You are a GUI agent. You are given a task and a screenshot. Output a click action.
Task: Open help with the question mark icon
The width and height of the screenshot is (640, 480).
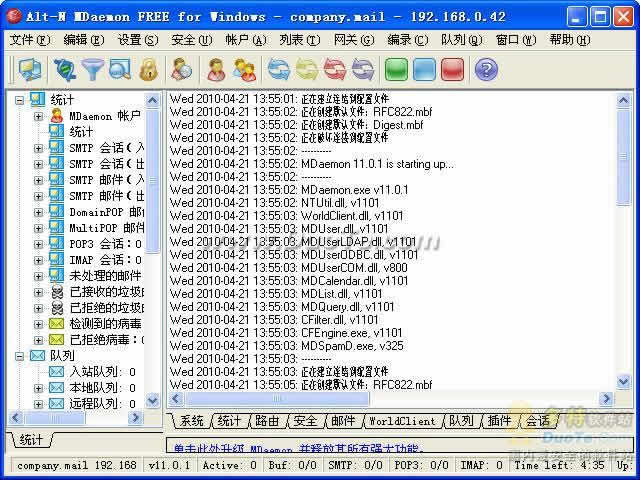pos(486,69)
